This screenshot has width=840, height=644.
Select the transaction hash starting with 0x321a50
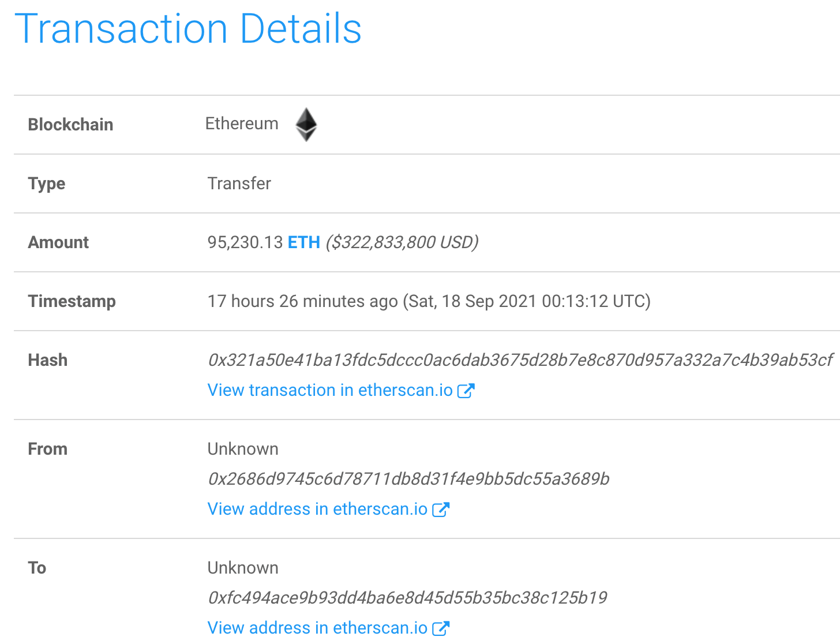520,360
